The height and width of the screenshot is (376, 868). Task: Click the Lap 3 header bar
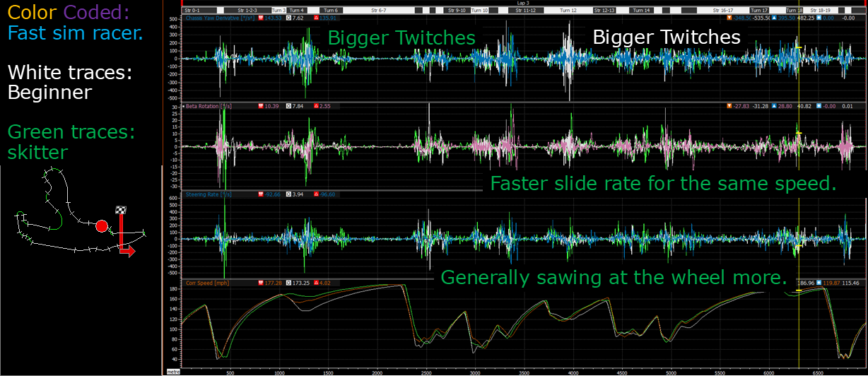[x=524, y=3]
